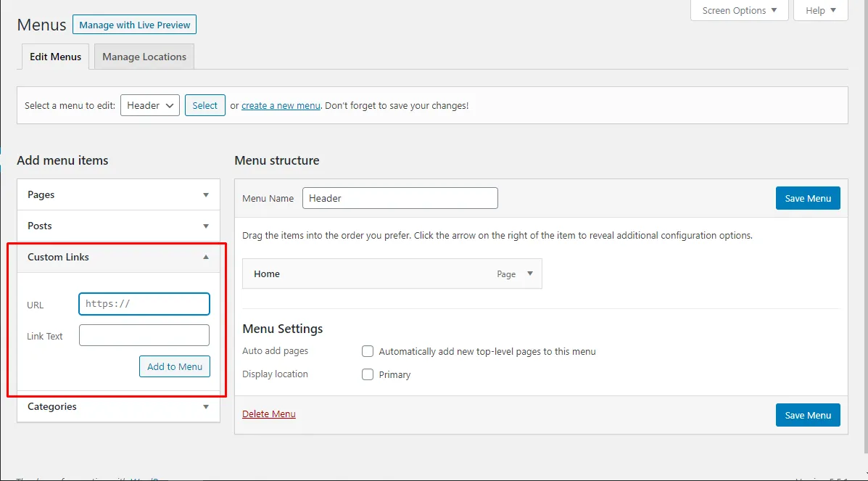Follow the create a new menu link
This screenshot has height=481, width=868.
click(x=281, y=105)
